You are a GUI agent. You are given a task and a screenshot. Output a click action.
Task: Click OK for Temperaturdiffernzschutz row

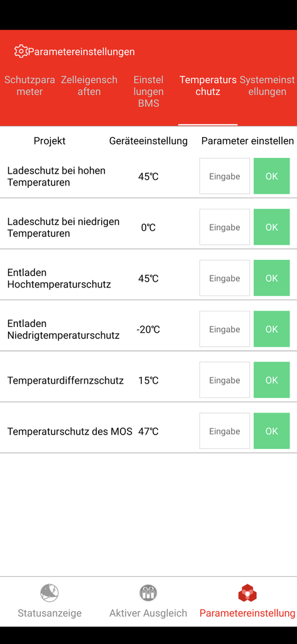271,380
